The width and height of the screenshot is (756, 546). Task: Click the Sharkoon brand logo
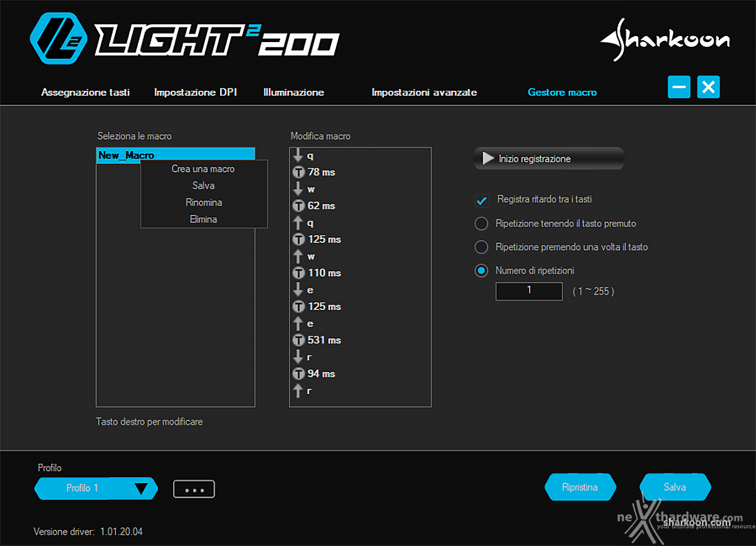(665, 40)
